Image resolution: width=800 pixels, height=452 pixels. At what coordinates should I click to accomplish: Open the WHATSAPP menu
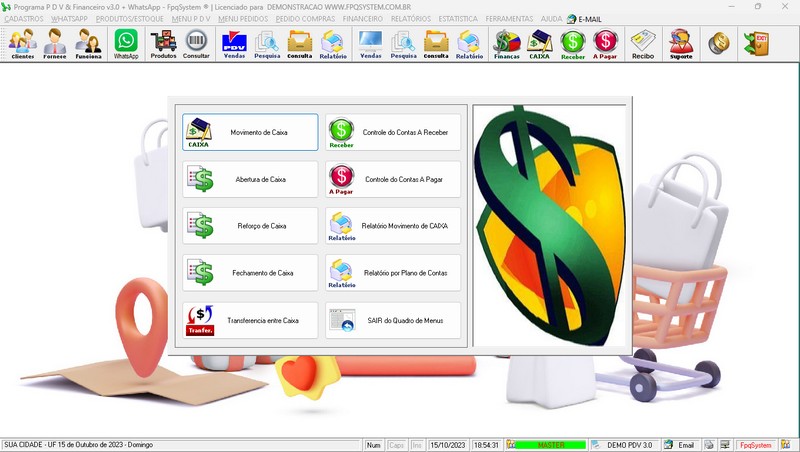[69, 19]
